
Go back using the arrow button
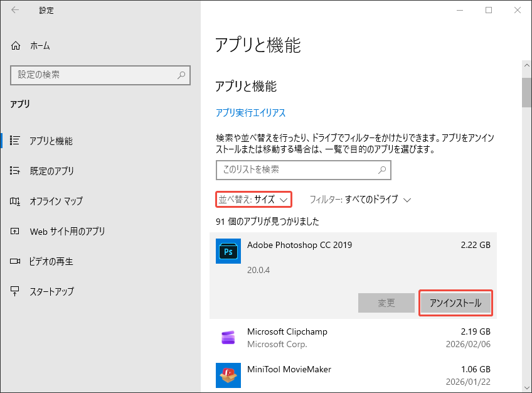click(14, 10)
